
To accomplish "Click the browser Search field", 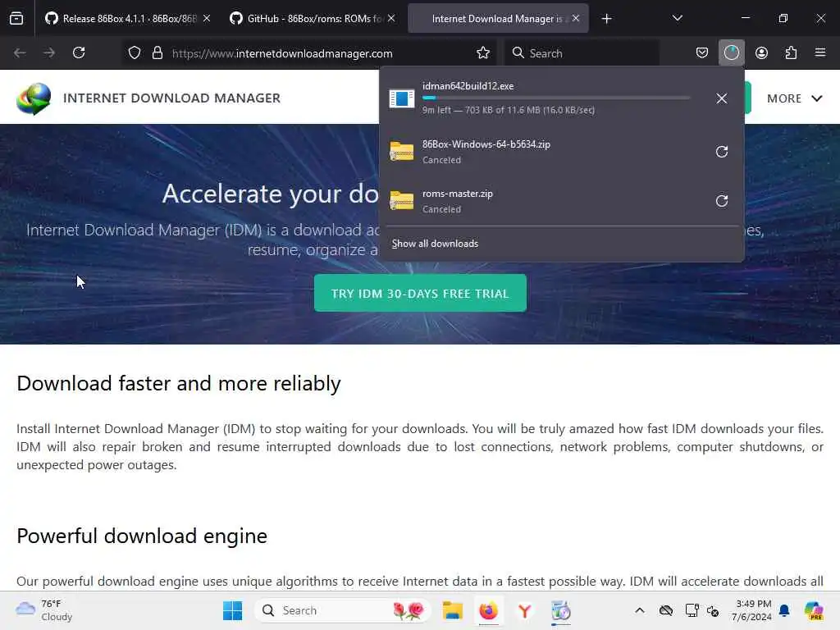I will (x=582, y=53).
